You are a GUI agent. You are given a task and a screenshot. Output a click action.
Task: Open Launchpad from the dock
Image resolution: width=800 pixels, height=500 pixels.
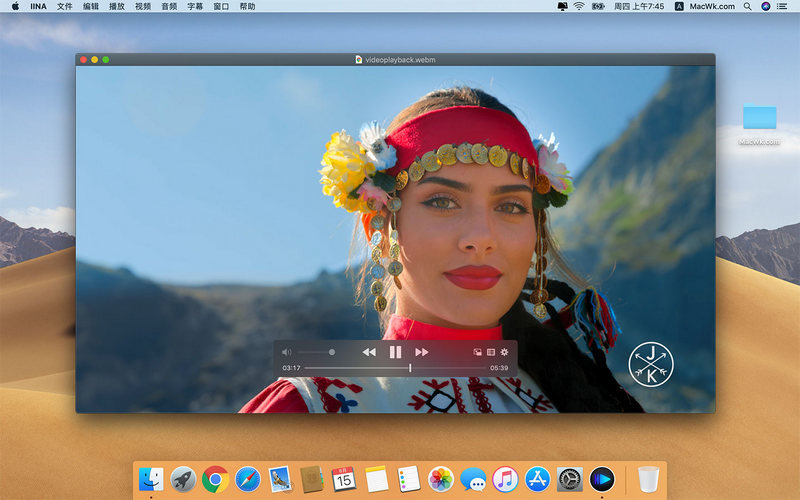tap(183, 479)
